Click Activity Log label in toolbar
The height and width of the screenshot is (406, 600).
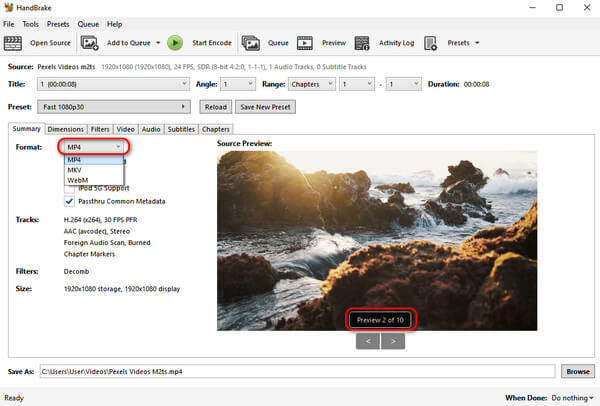[x=396, y=43]
